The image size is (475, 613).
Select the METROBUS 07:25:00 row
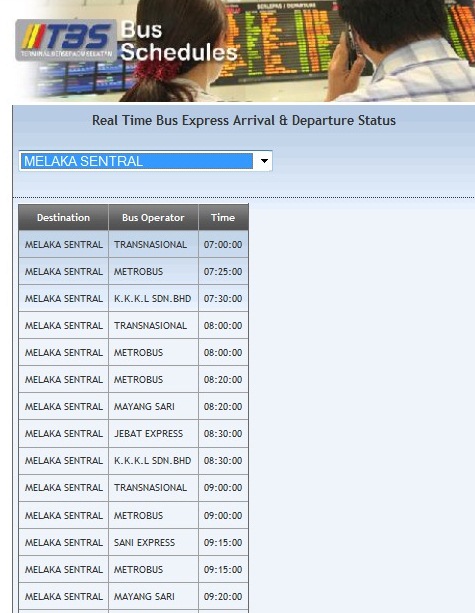(x=133, y=271)
